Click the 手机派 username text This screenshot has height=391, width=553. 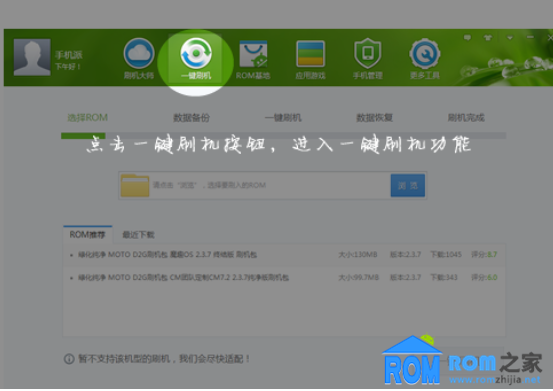click(x=68, y=55)
